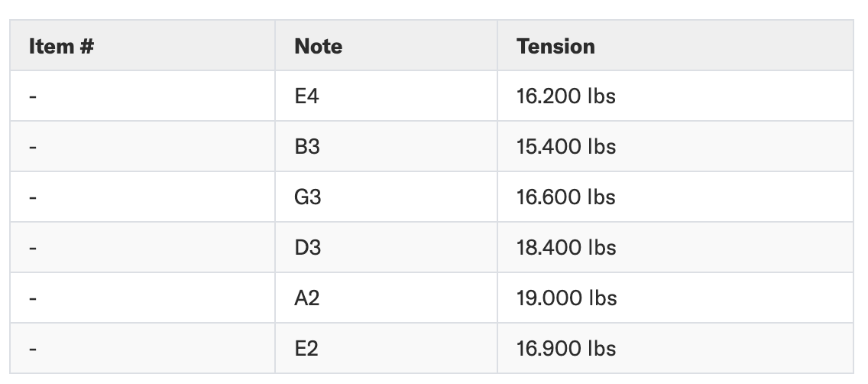Click the Item # dash in G3 row
Screen dimensions: 868x384
pos(33,198)
